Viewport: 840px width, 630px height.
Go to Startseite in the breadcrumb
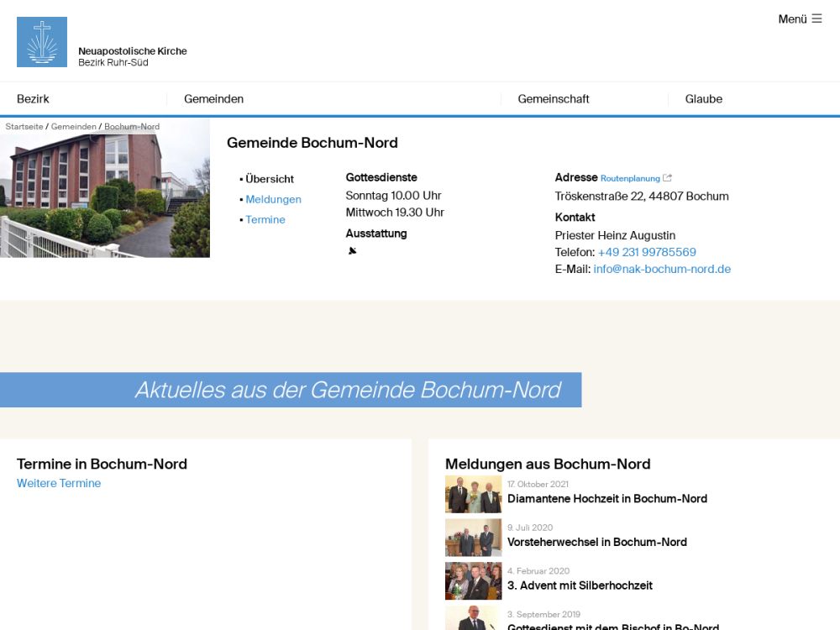pos(24,127)
